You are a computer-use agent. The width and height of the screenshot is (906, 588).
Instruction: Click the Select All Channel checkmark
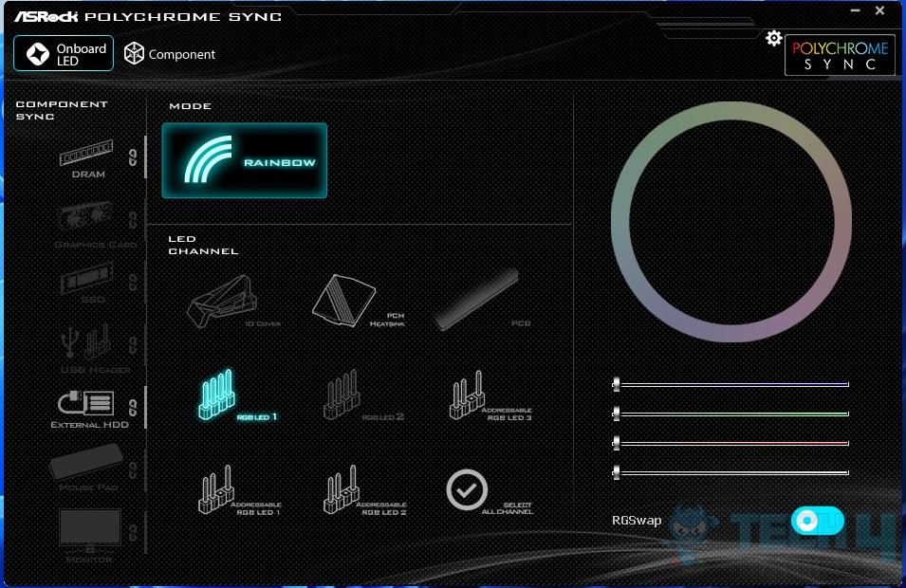point(467,489)
